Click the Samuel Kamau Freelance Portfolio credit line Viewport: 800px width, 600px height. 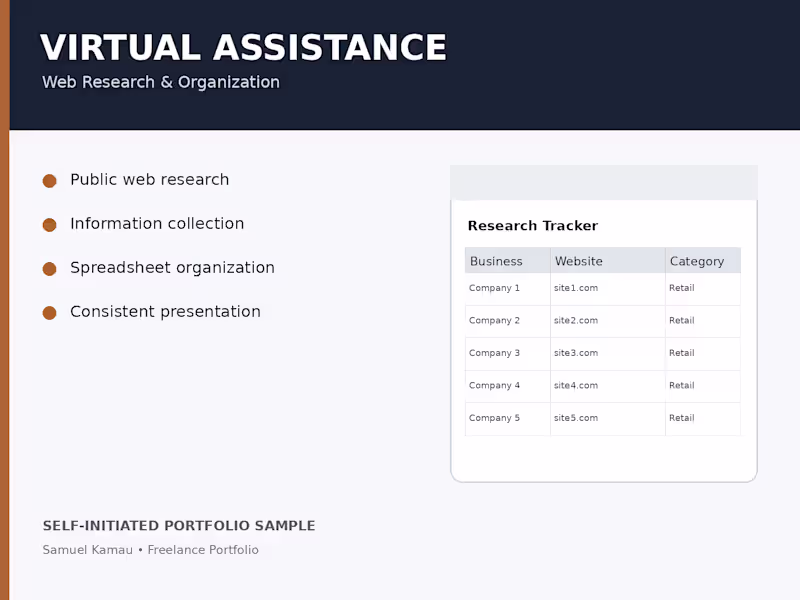[151, 550]
